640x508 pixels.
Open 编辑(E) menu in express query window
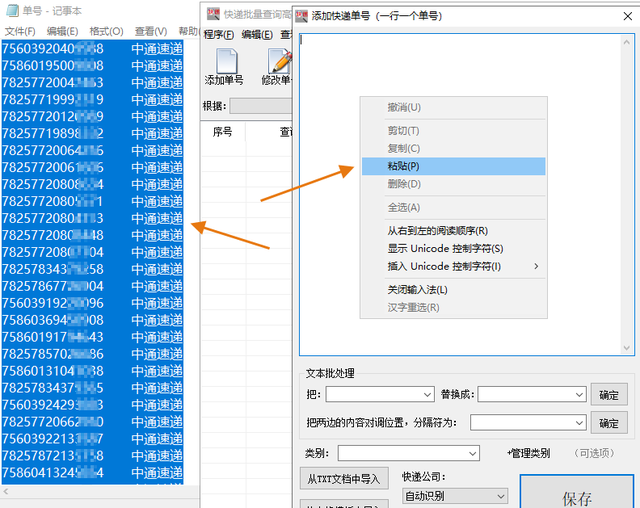point(257,35)
